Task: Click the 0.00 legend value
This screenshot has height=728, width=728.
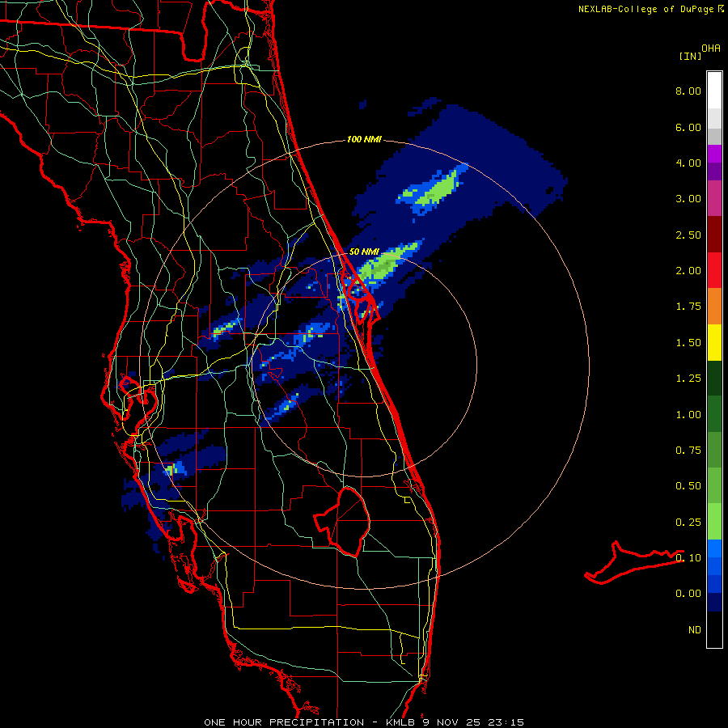Action: click(x=688, y=594)
